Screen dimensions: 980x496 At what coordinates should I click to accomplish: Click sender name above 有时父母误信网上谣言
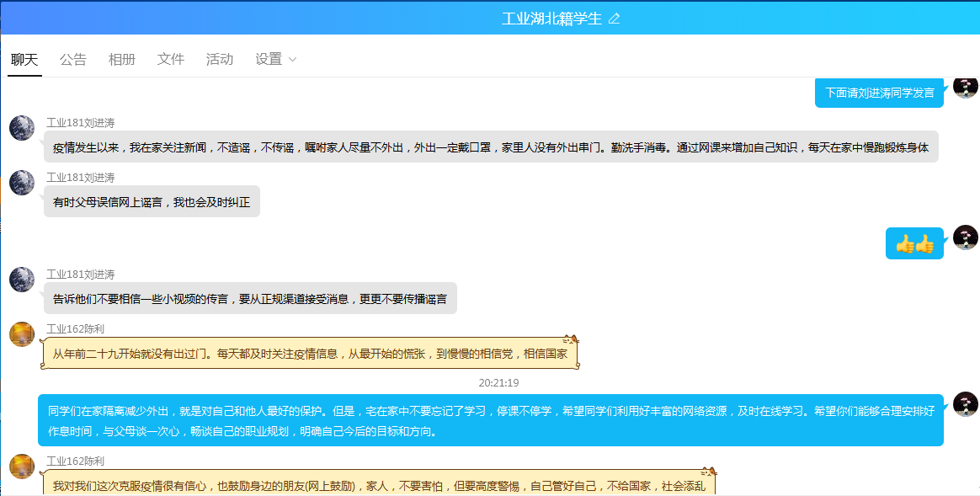coord(81,177)
